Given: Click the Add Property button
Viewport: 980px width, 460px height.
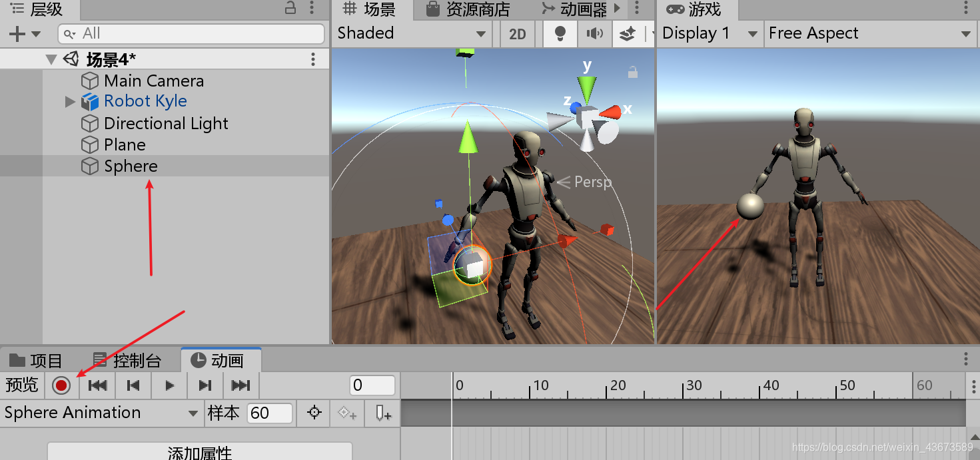Looking at the screenshot, I should (x=200, y=452).
